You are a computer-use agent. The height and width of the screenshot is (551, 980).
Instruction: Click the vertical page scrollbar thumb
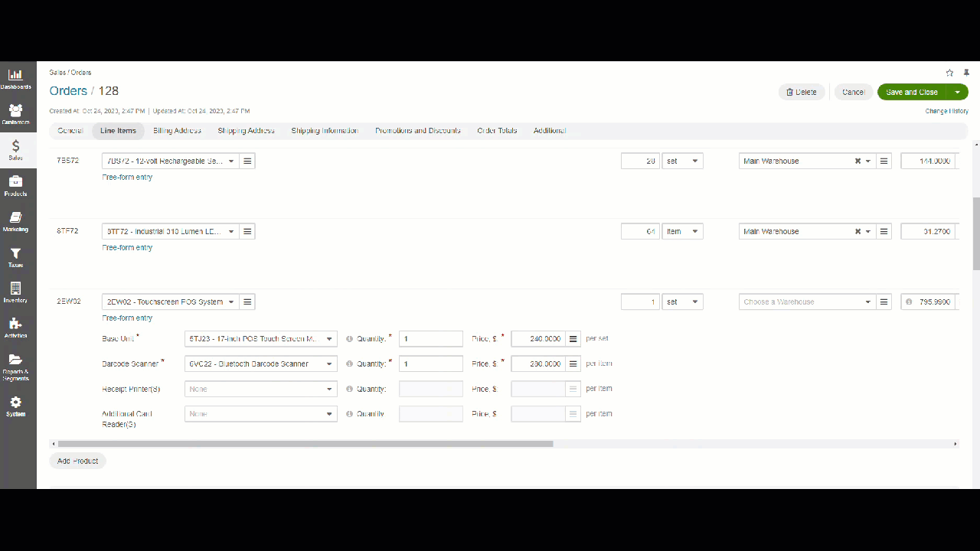976,233
